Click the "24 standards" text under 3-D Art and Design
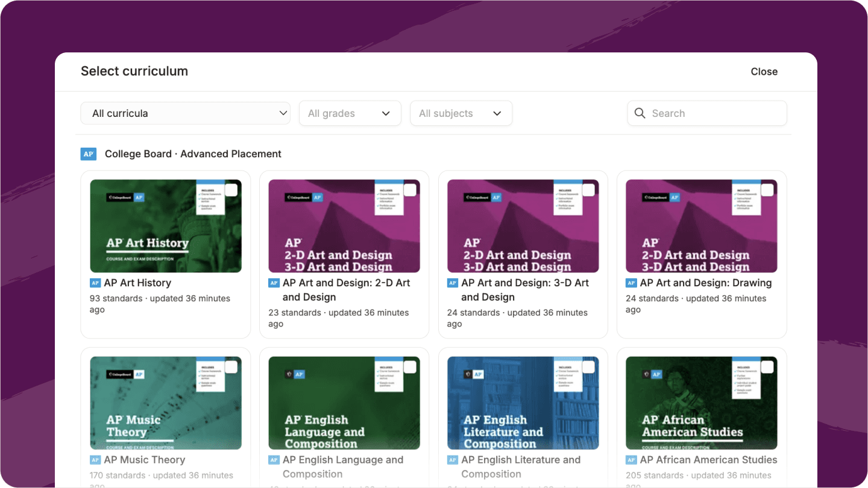Image resolution: width=868 pixels, height=488 pixels. [474, 313]
